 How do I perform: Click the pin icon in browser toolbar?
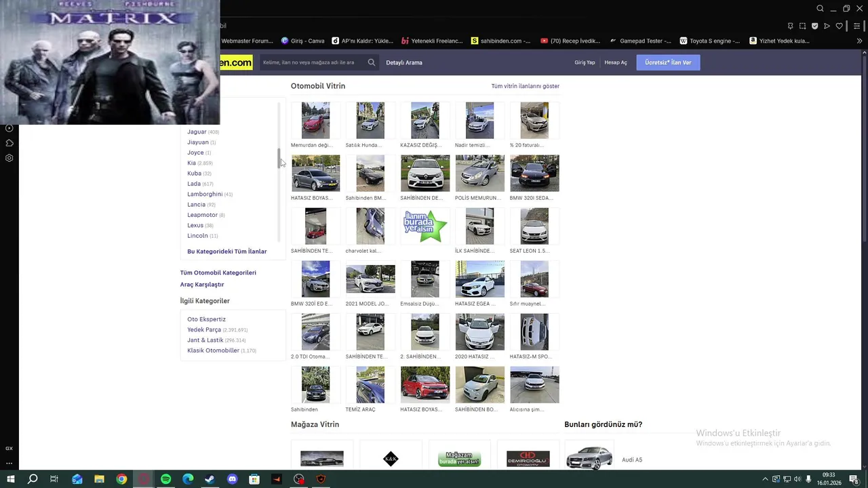tap(790, 26)
